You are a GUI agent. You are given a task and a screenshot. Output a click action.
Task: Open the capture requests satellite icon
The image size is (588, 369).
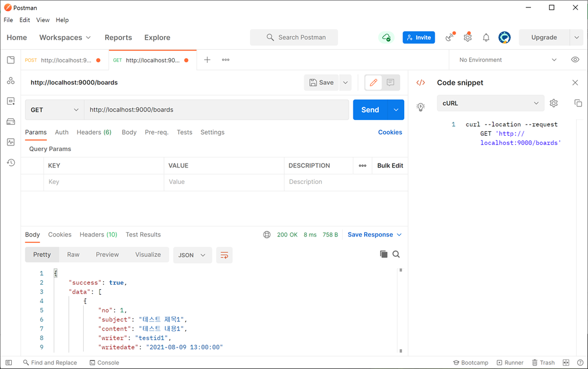coord(450,37)
